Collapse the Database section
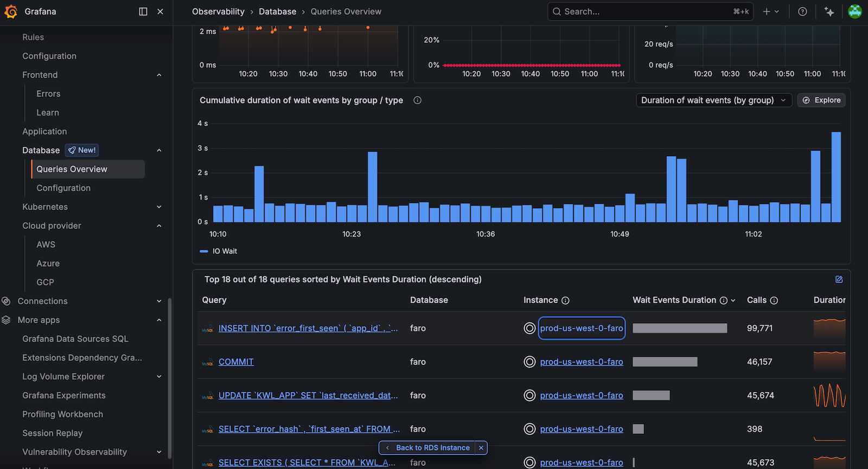The image size is (868, 469). pos(159,150)
